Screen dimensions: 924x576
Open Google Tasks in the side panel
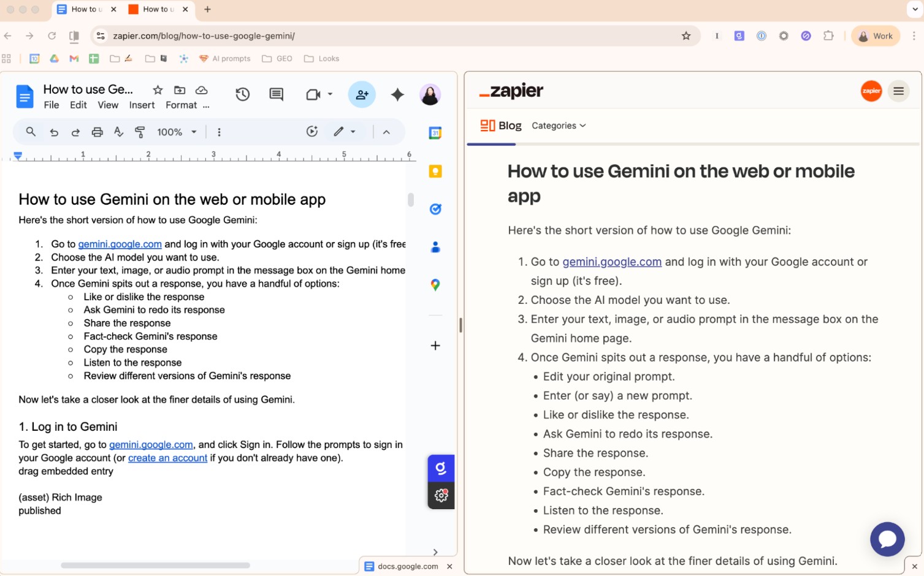click(x=435, y=209)
